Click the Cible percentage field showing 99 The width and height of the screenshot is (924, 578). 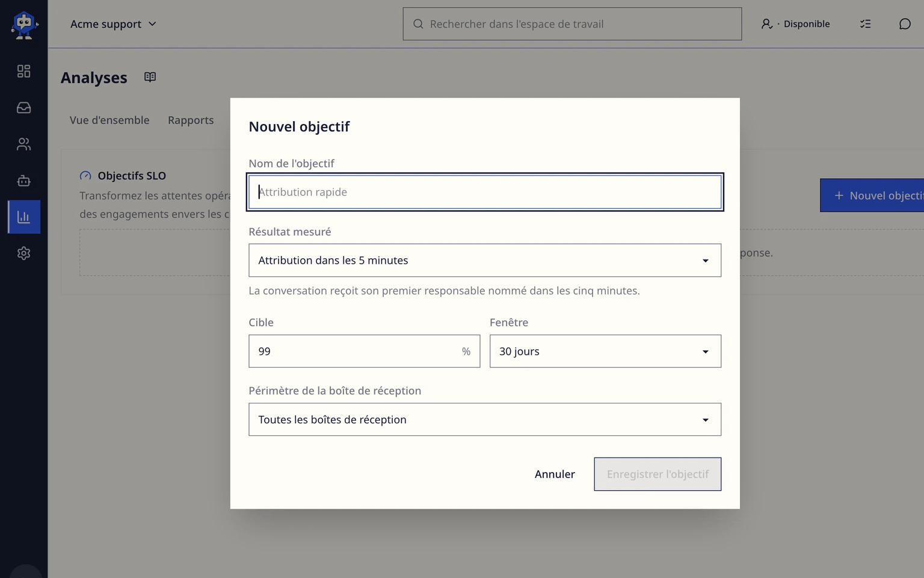(x=365, y=351)
